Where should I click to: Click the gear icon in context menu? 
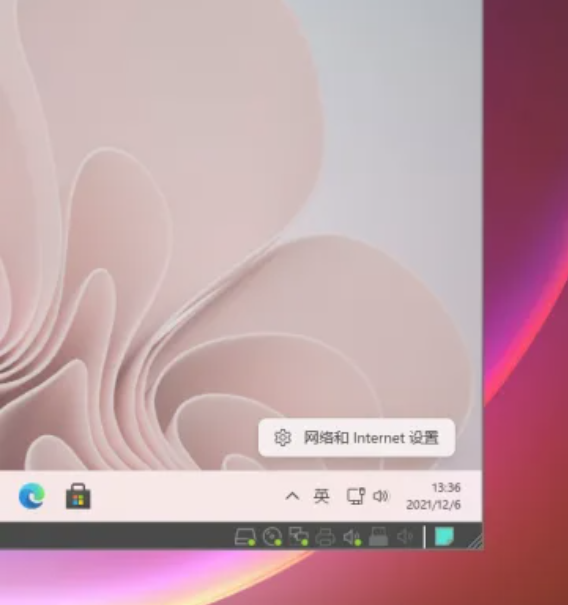pyautogui.click(x=282, y=438)
